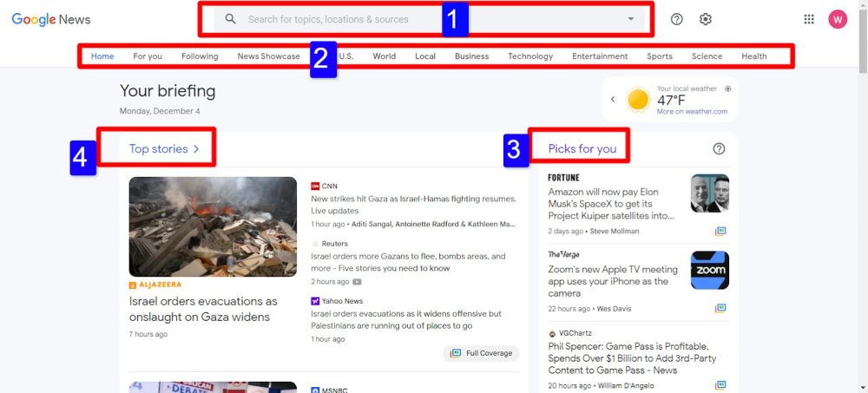
Task: Open Phil Spencer Game Pass headline
Action: pos(632,358)
